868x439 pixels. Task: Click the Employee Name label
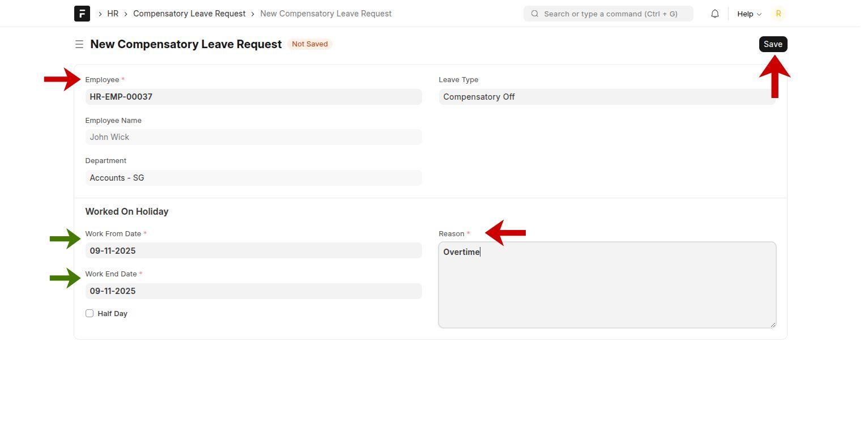click(x=113, y=121)
